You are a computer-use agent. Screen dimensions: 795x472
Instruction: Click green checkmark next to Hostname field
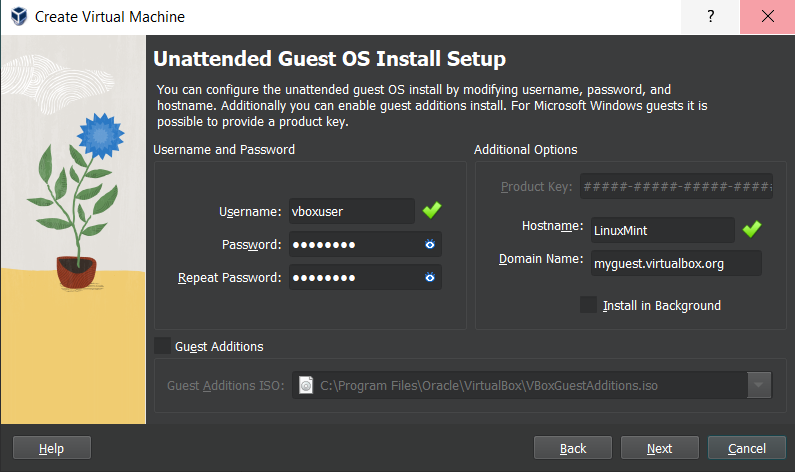pyautogui.click(x=752, y=230)
